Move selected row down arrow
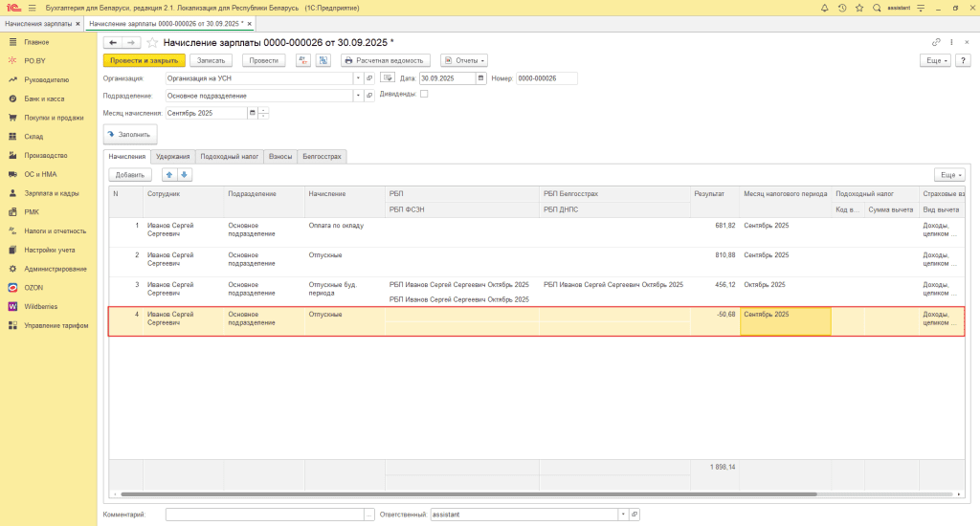The image size is (980, 526). (x=185, y=175)
